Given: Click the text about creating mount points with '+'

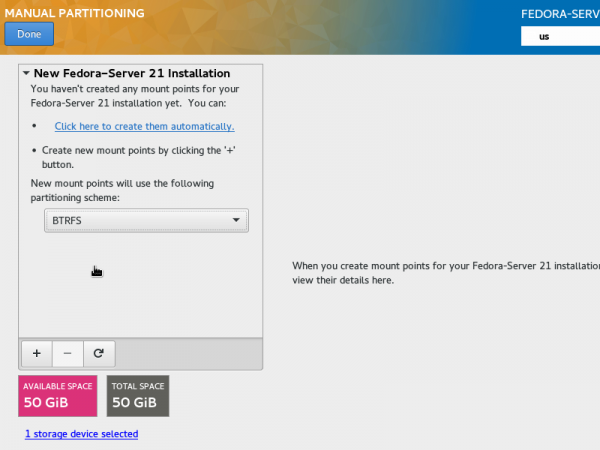Looking at the screenshot, I should coord(139,157).
